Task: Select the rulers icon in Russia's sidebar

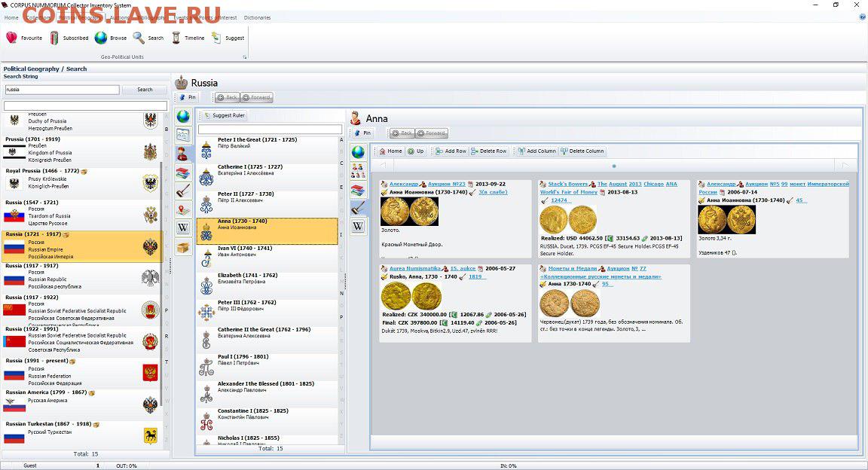Action: pyautogui.click(x=183, y=154)
